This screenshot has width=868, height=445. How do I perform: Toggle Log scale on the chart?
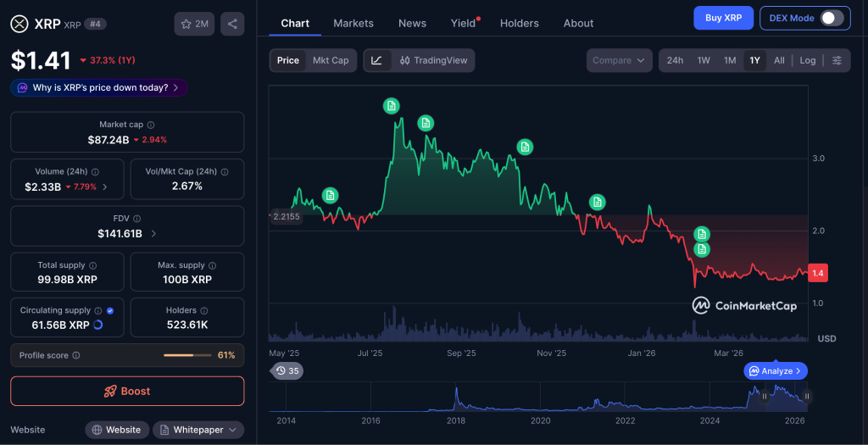tap(807, 60)
